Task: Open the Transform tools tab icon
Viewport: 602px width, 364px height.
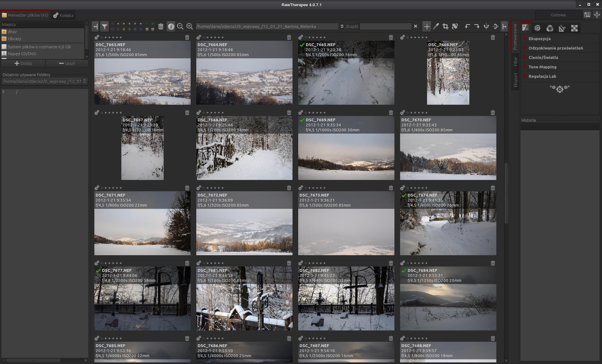Action: [x=562, y=28]
